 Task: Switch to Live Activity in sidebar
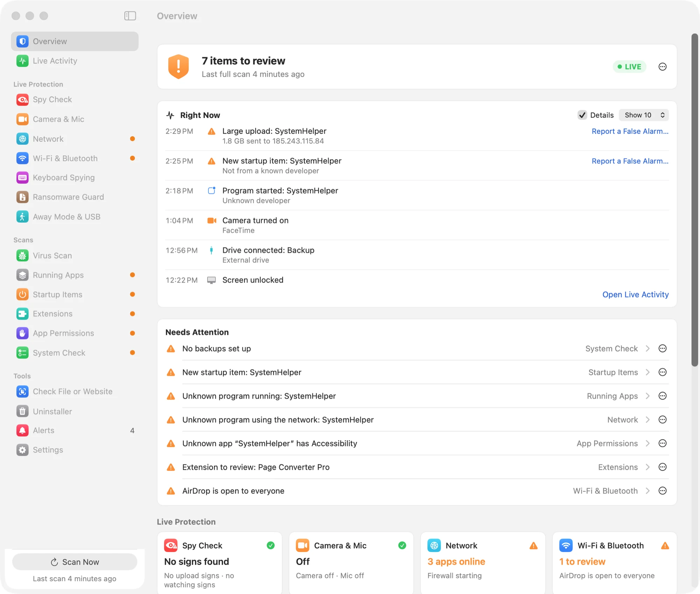(x=75, y=61)
